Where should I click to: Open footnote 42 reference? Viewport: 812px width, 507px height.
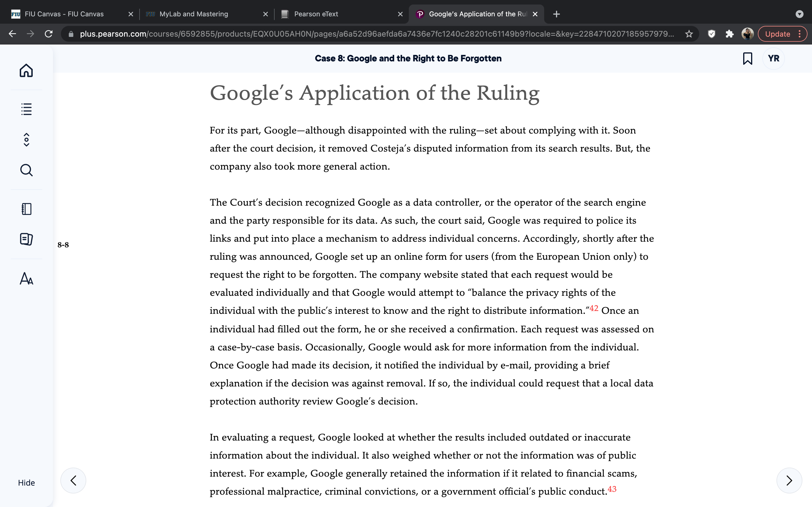coord(594,308)
